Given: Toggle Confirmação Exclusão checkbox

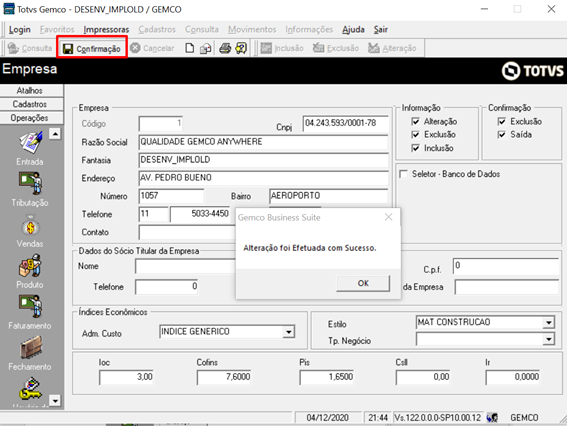Looking at the screenshot, I should click(x=502, y=122).
